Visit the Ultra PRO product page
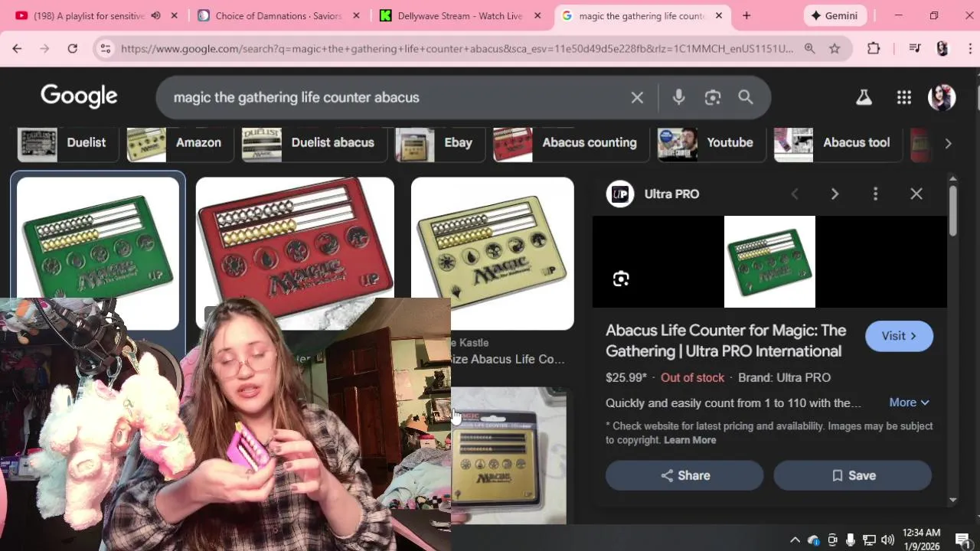980x551 pixels. 899,336
